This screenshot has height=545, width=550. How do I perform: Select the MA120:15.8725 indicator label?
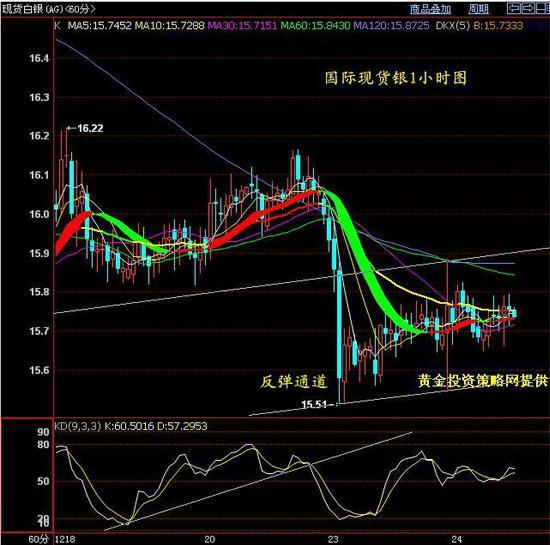click(391, 26)
